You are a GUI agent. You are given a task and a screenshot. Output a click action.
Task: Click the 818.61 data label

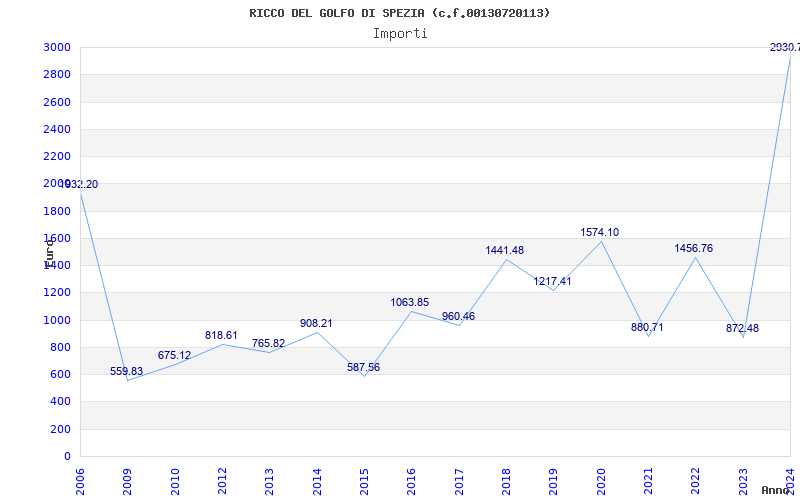coord(221,335)
